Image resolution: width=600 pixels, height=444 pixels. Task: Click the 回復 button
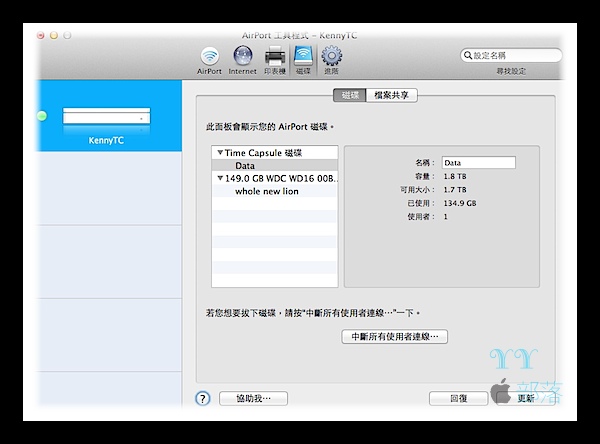458,398
